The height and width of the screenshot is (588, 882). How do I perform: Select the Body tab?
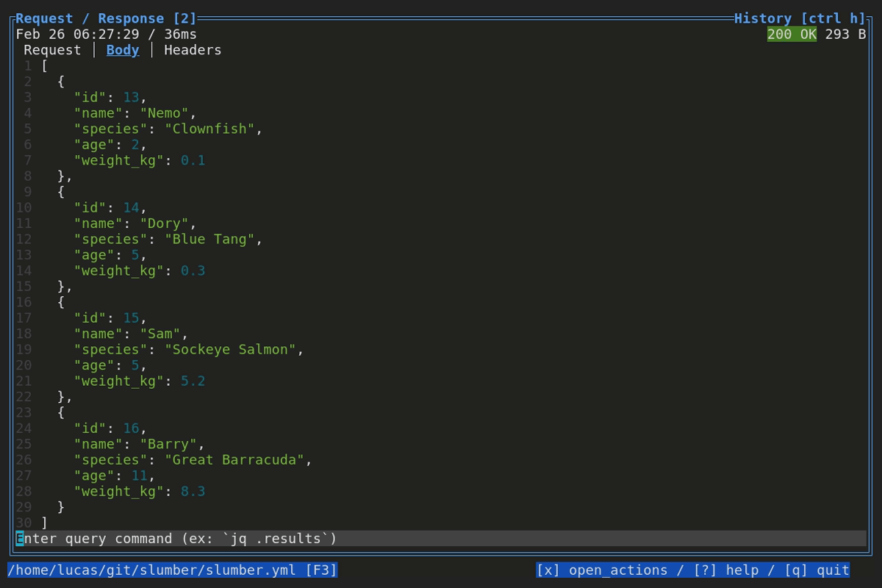122,50
